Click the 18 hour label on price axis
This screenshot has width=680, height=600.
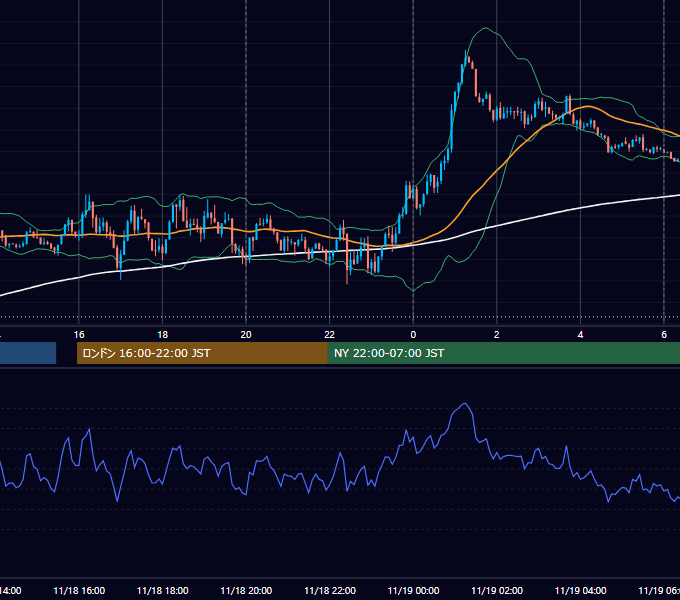[163, 335]
